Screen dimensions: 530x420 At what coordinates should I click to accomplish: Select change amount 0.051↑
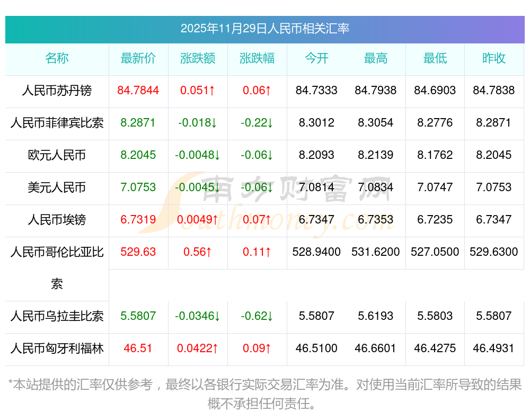197,90
